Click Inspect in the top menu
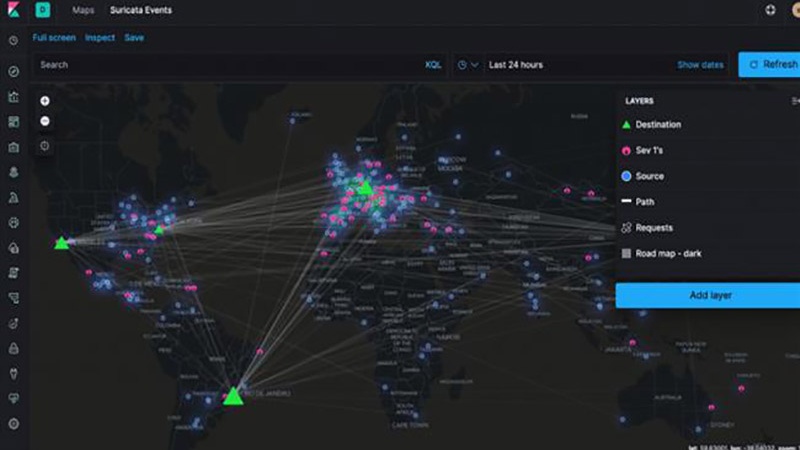 [100, 38]
